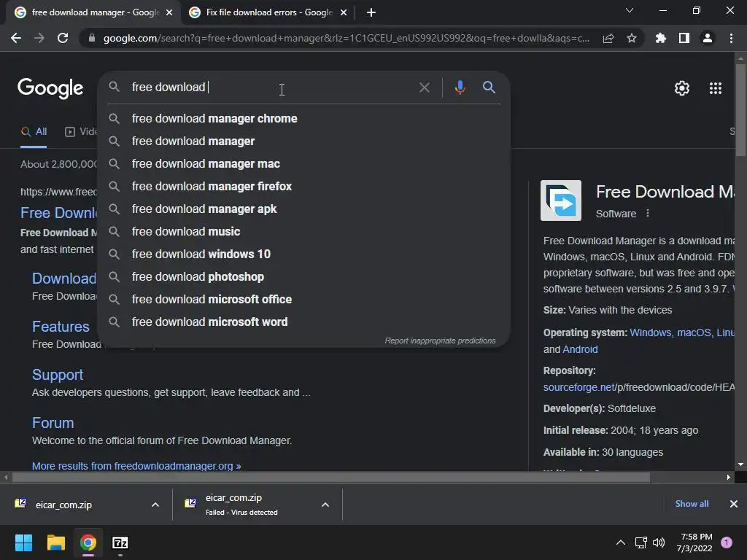
Task: Expand options for first eicar_com.zip download
Action: coord(155,505)
